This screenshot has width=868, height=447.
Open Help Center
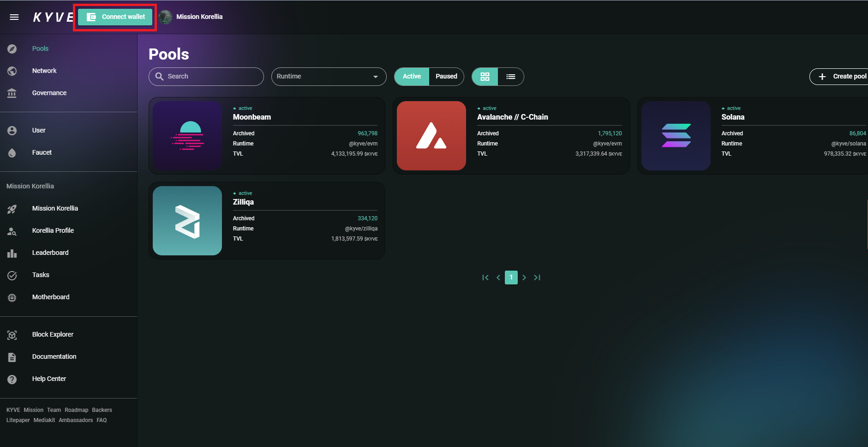point(49,379)
